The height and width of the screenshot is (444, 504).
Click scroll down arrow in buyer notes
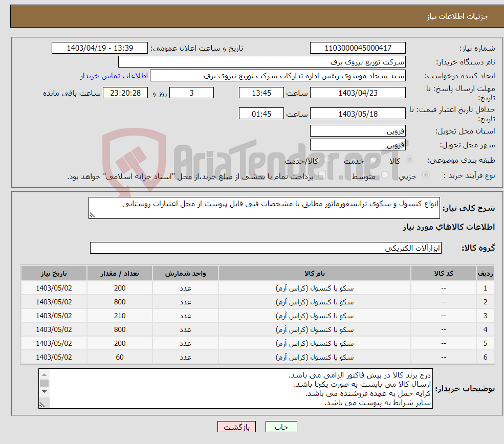tap(45, 392)
